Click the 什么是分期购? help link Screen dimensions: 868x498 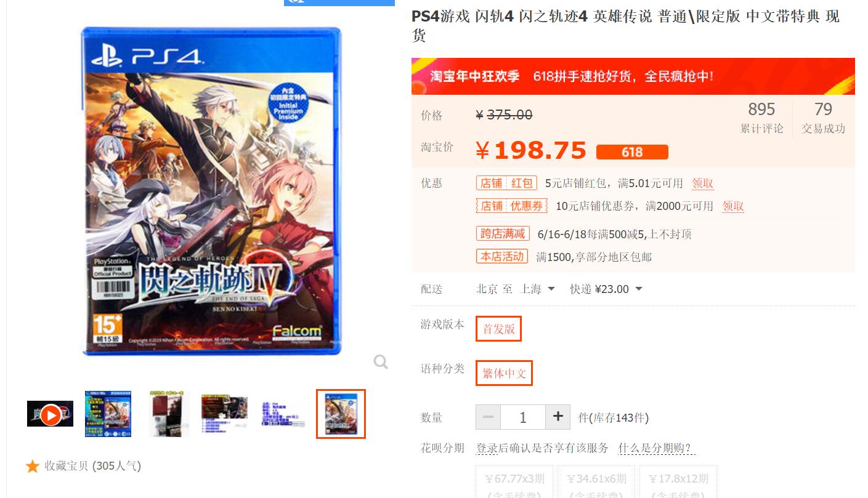coord(657,448)
